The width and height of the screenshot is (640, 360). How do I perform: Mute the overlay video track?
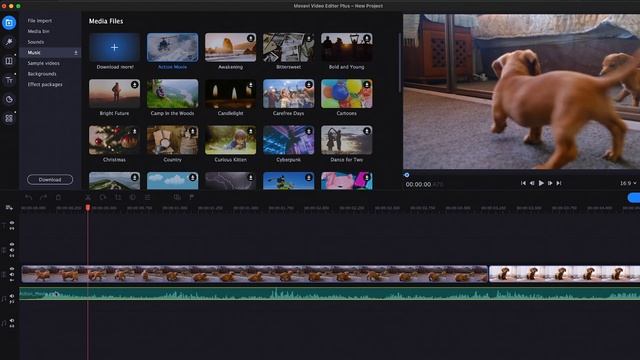pos(12,250)
